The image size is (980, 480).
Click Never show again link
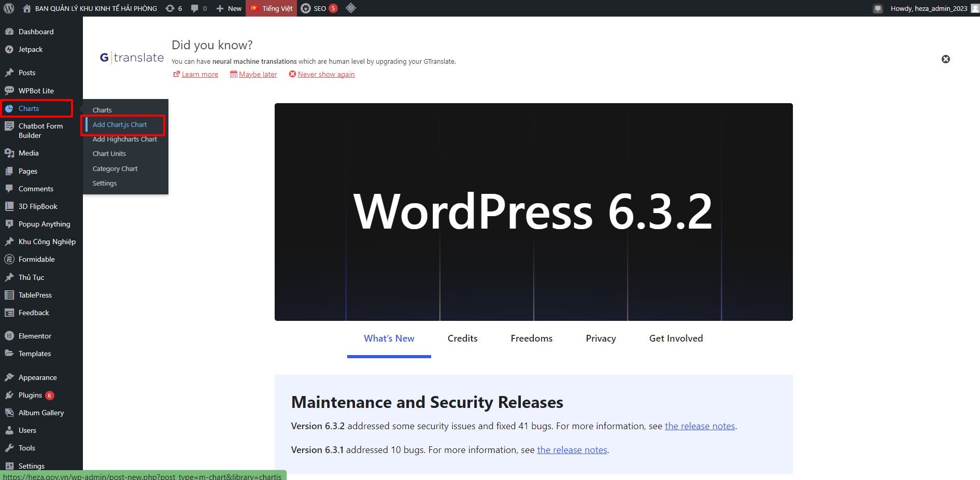click(326, 75)
